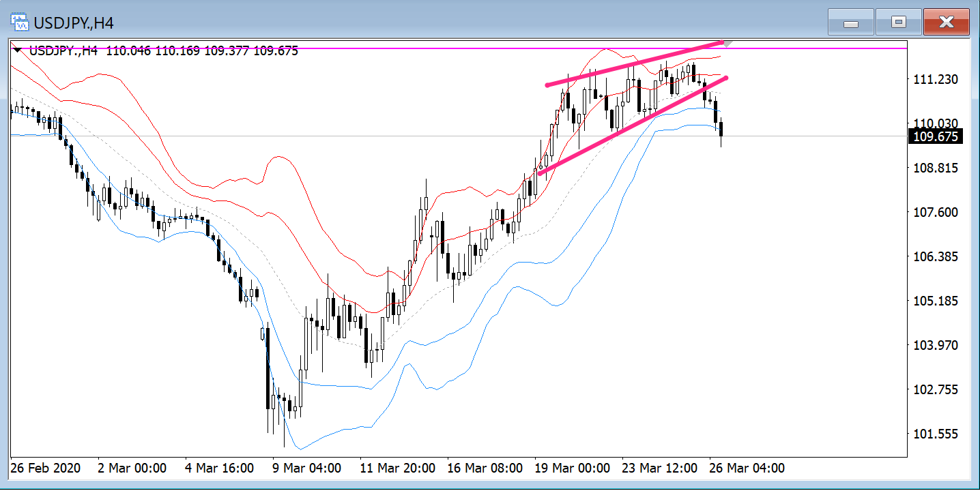The height and width of the screenshot is (491, 980).
Task: Close the USDJPY chart window
Action: pyautogui.click(x=946, y=23)
